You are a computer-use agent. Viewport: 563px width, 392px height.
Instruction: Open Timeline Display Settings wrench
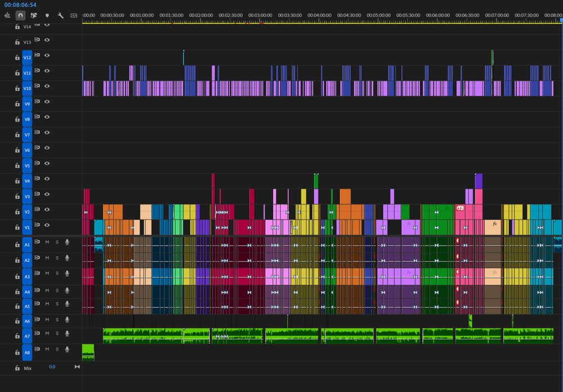[60, 15]
